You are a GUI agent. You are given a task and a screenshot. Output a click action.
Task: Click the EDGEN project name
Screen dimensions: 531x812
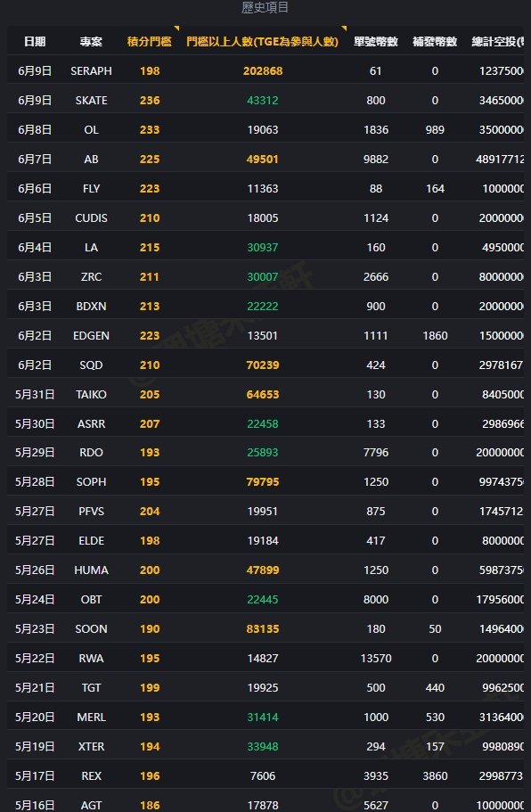(91, 336)
